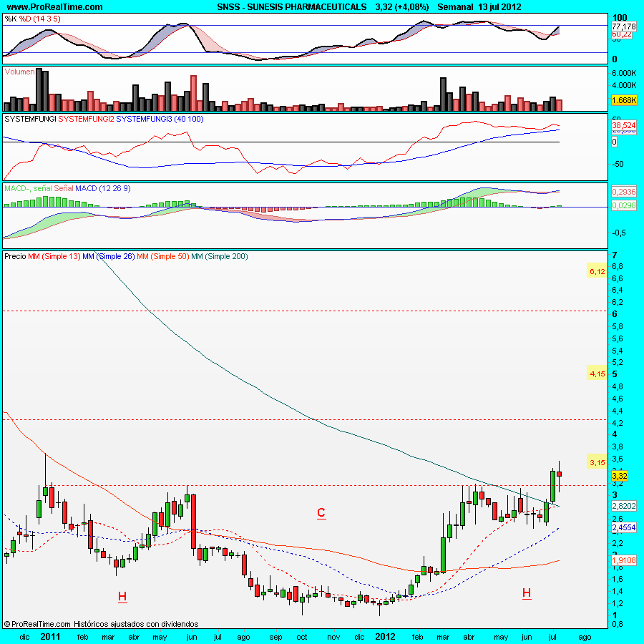644x644 pixels.
Task: Select the red 'SYSTEMFUNGI2' label
Action: 87,119
